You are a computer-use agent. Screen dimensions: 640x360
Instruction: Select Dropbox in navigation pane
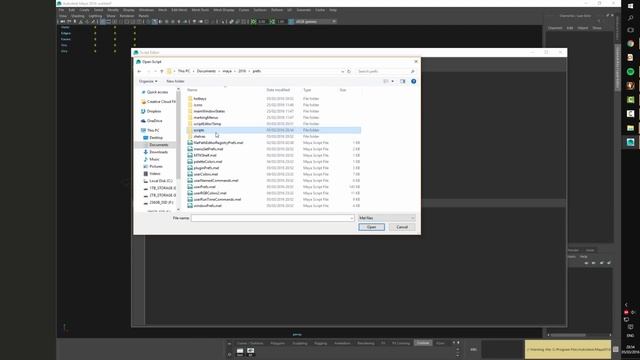click(x=154, y=111)
